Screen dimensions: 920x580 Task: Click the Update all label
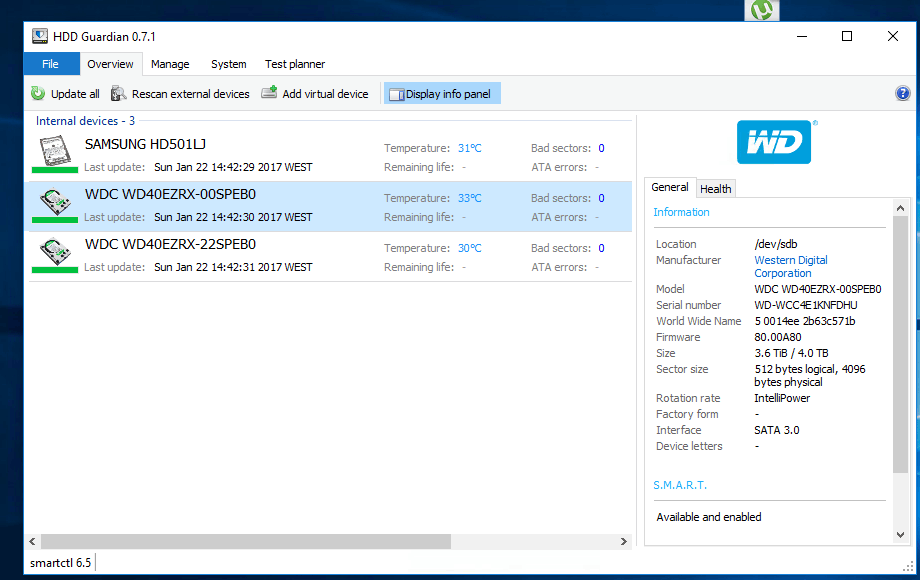coord(75,94)
